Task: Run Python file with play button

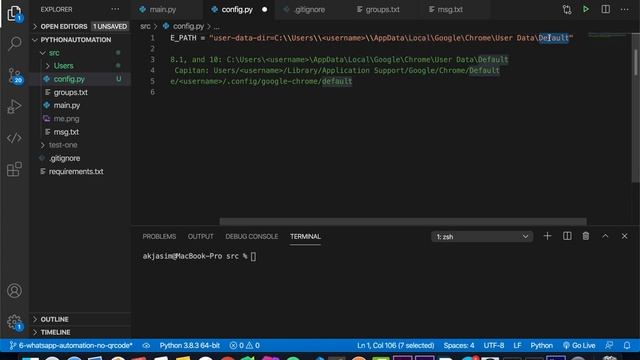Action: point(586,9)
